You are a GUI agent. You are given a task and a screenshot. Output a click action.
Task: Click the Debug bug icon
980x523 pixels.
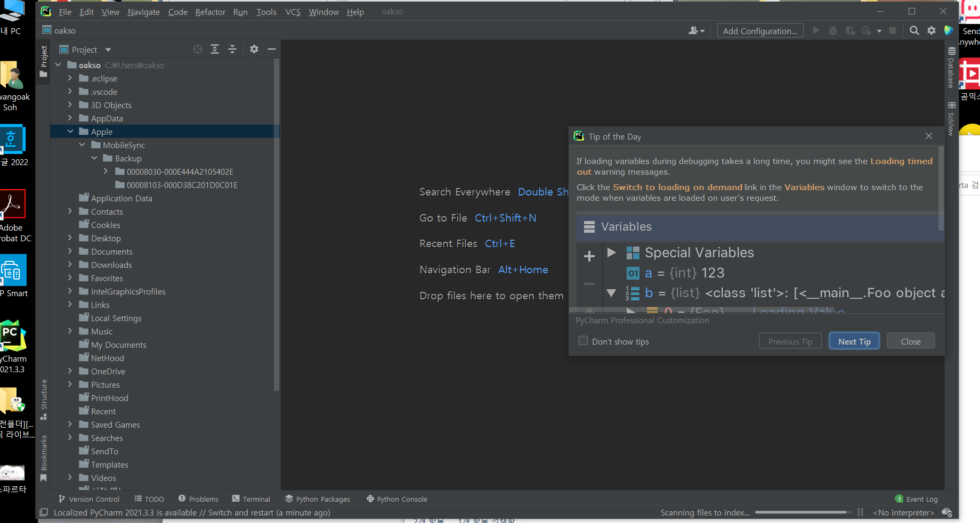[833, 31]
